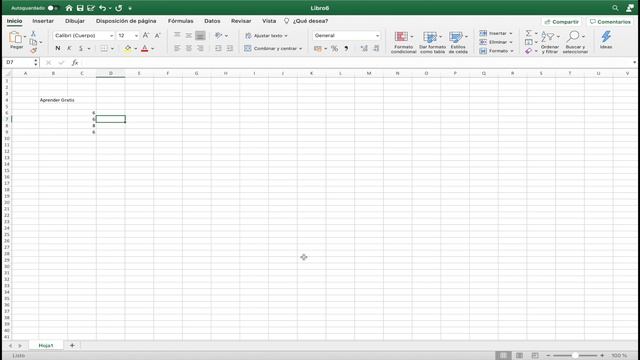The height and width of the screenshot is (360, 640).
Task: Switch to the Inicio tab
Action: pos(14,21)
